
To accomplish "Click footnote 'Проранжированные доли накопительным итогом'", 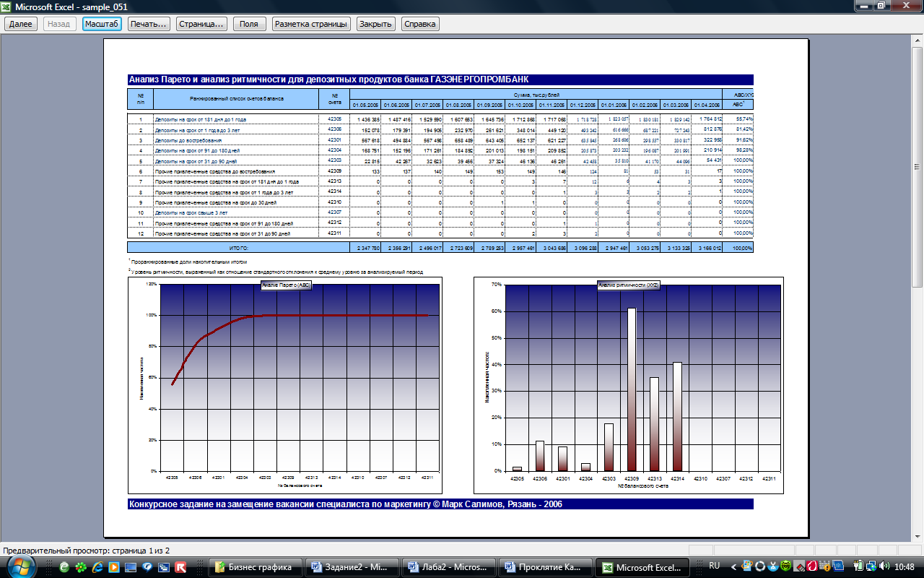I will 190,262.
